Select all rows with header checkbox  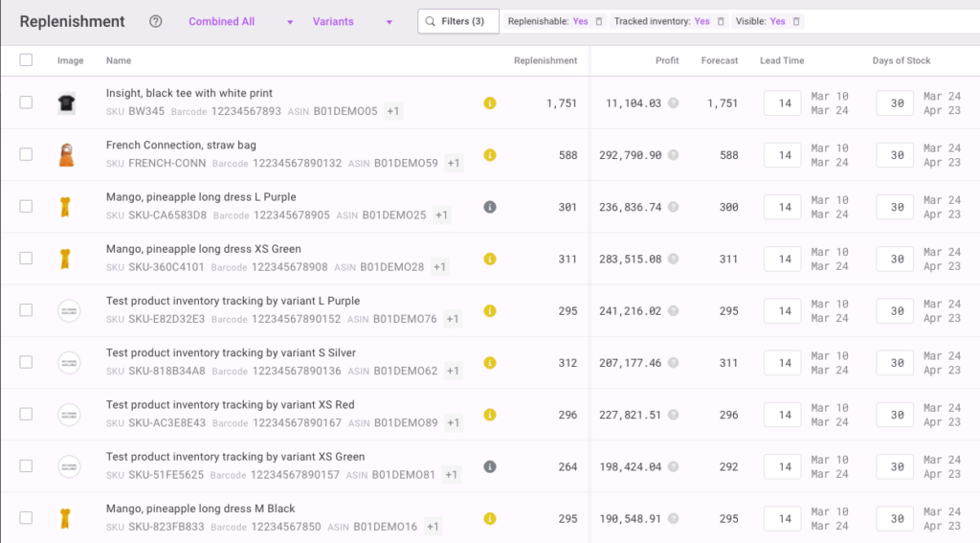pos(26,60)
